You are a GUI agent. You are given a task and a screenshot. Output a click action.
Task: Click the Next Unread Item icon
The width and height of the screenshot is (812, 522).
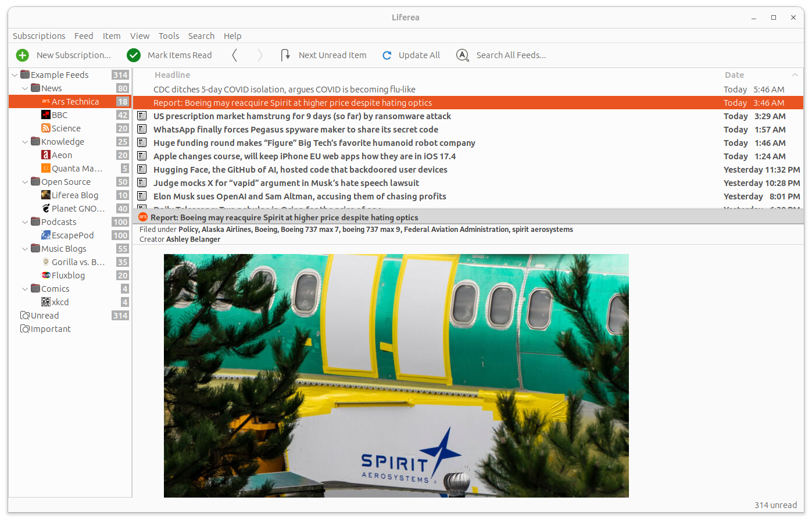point(285,55)
